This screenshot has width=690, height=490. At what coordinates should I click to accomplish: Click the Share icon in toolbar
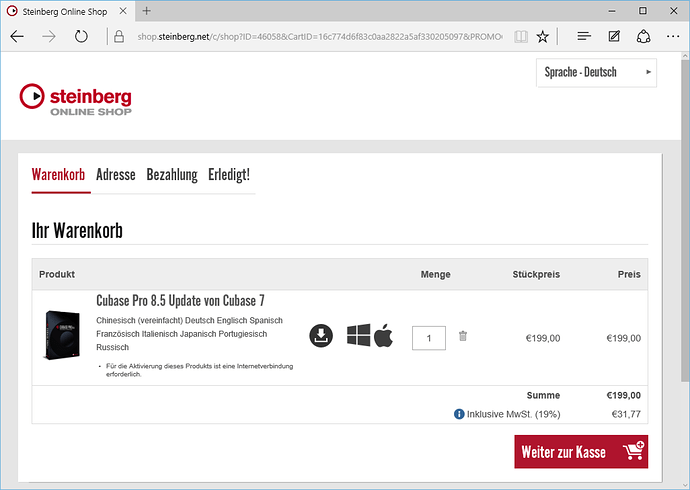click(643, 37)
